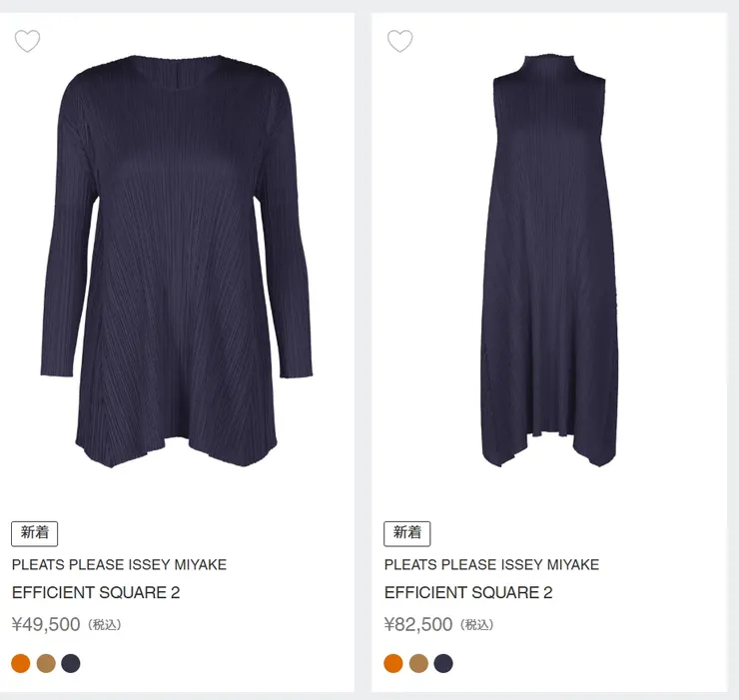Select navy color for the ¥82,500 dress
Screen dimensions: 739x700
[x=443, y=663]
